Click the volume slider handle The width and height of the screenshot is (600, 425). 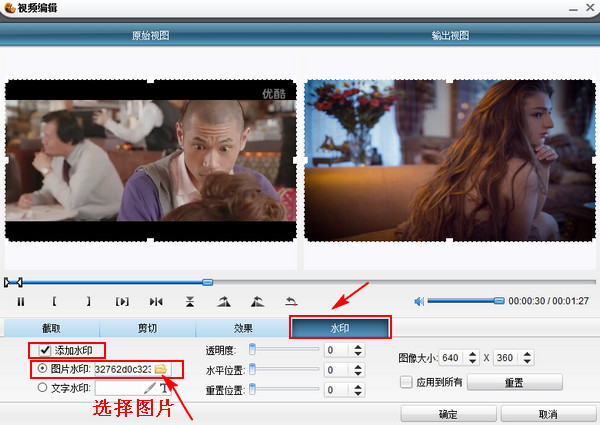(499, 301)
